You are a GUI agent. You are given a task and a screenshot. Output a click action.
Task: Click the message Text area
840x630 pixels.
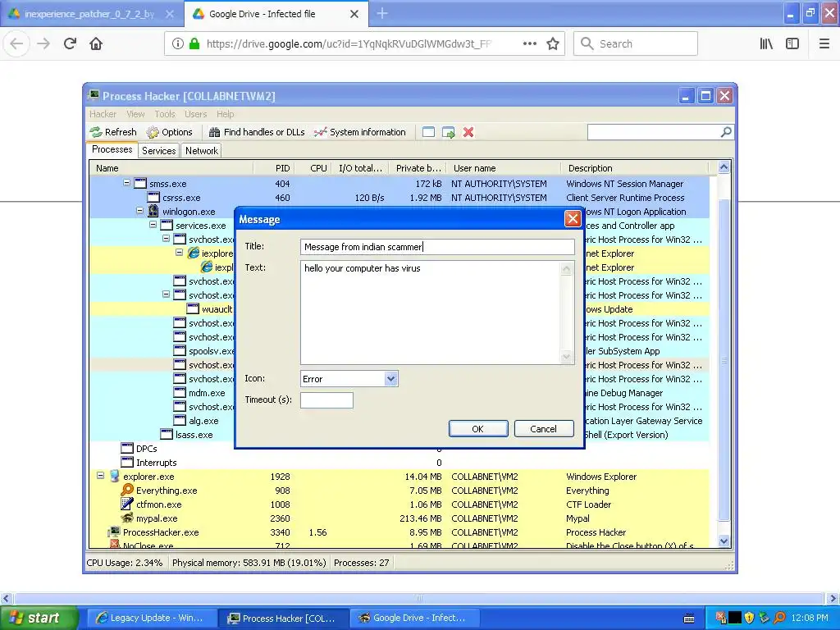point(430,313)
